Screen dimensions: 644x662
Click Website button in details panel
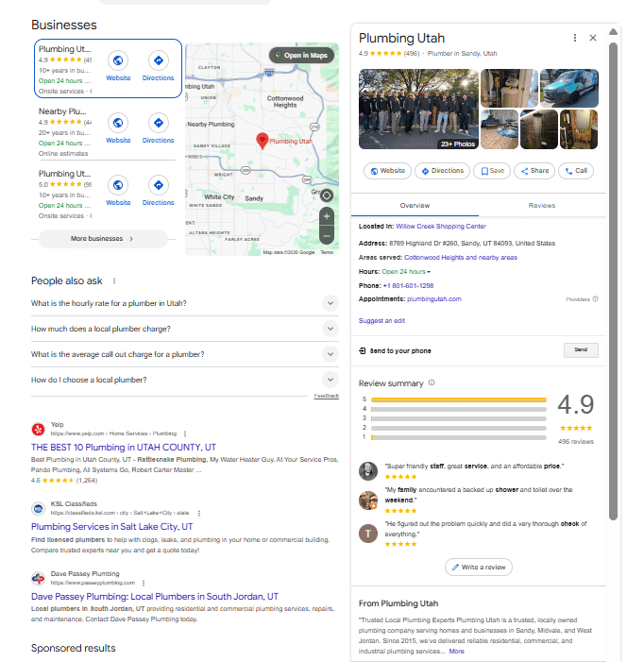pyautogui.click(x=387, y=171)
